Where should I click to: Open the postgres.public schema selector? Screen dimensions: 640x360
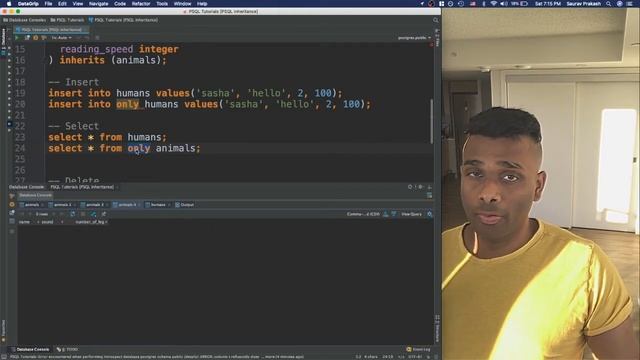click(x=414, y=38)
